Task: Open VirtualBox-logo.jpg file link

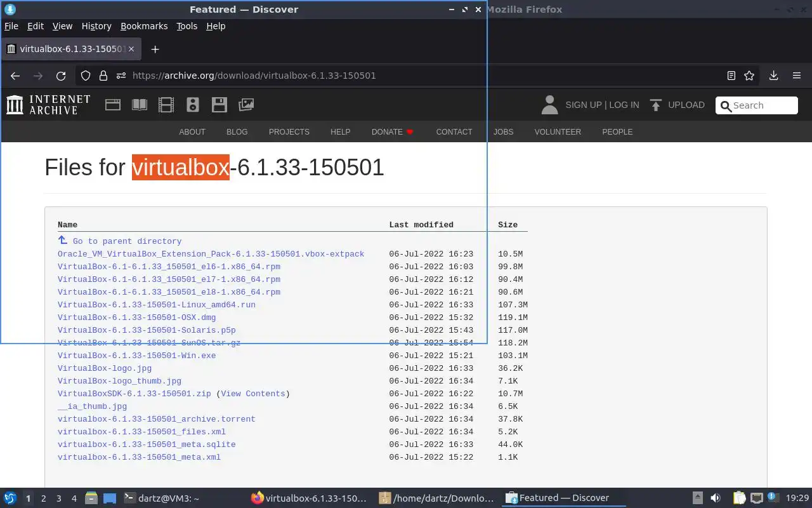Action: point(105,368)
